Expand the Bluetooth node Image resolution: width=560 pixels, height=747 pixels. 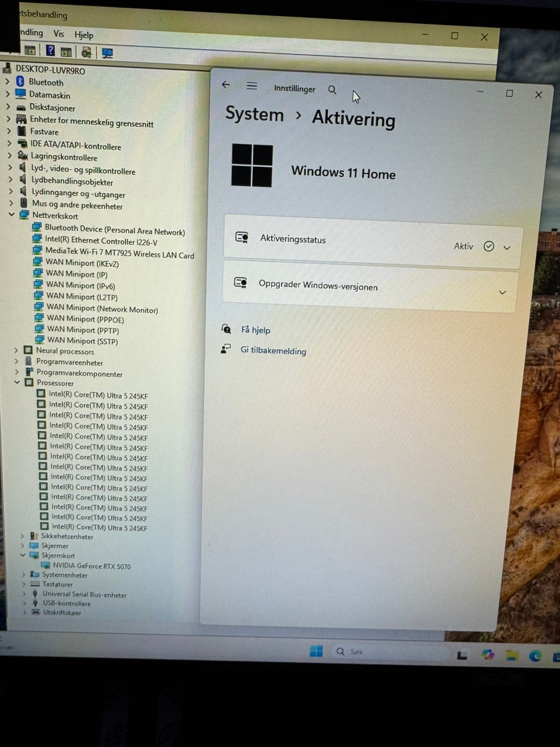click(8, 82)
